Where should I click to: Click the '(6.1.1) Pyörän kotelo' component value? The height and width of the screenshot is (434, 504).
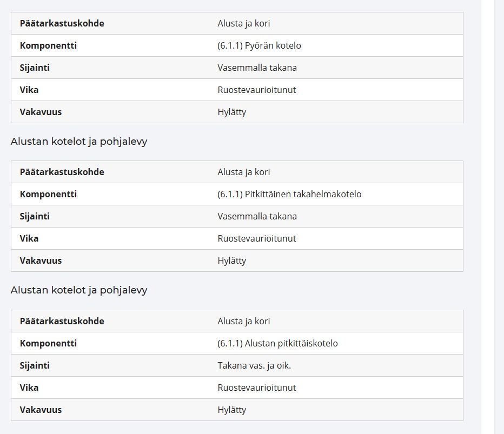point(259,45)
